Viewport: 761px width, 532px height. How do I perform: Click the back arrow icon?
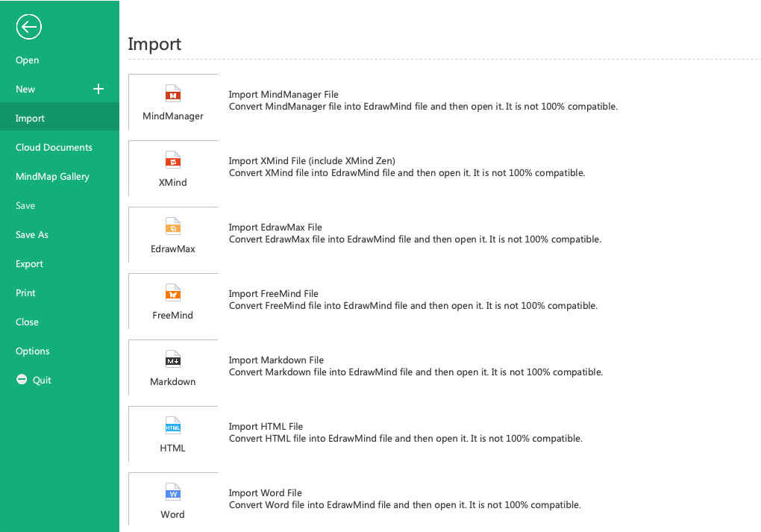(x=29, y=28)
